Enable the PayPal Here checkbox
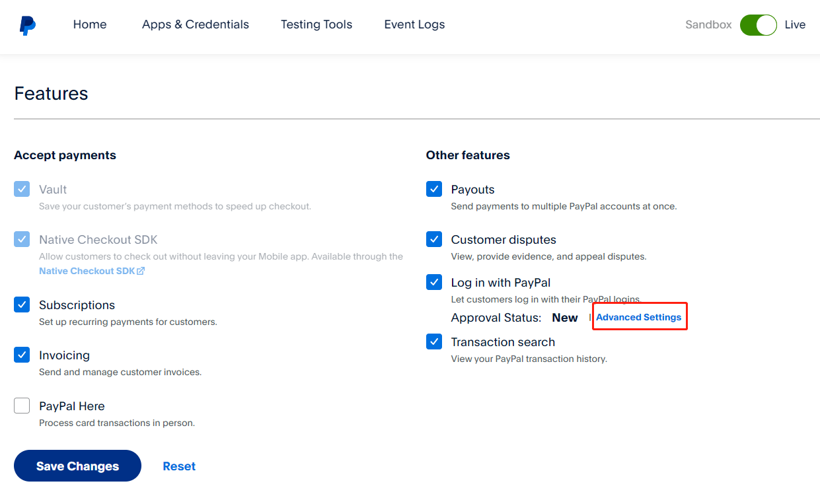Image resolution: width=820 pixels, height=504 pixels. pos(22,406)
